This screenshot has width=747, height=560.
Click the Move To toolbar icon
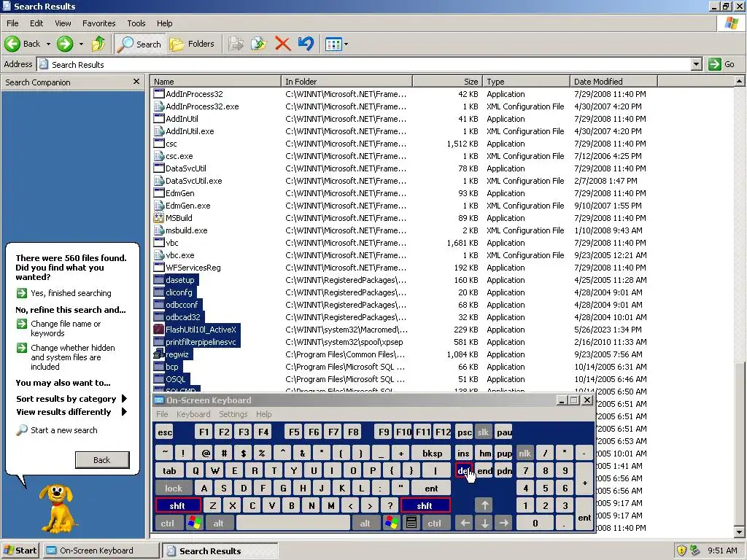pos(236,44)
